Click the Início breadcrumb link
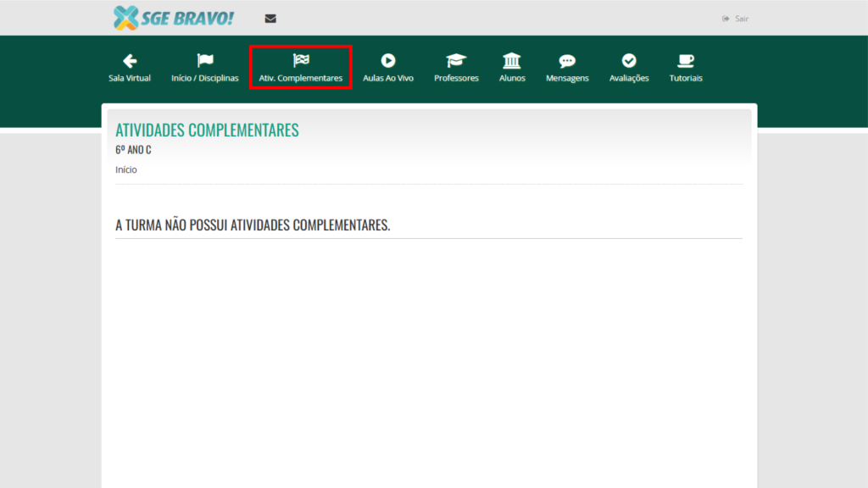The height and width of the screenshot is (488, 868). click(x=126, y=169)
